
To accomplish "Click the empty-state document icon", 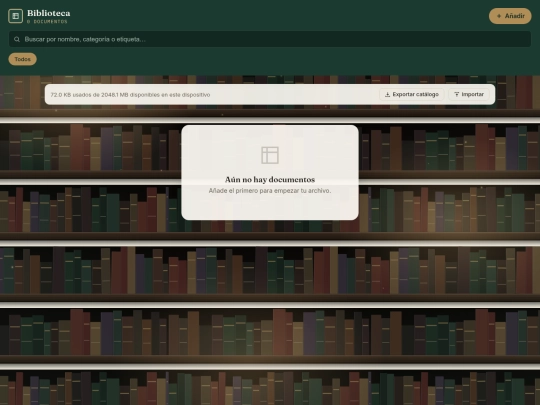I will [x=270, y=155].
